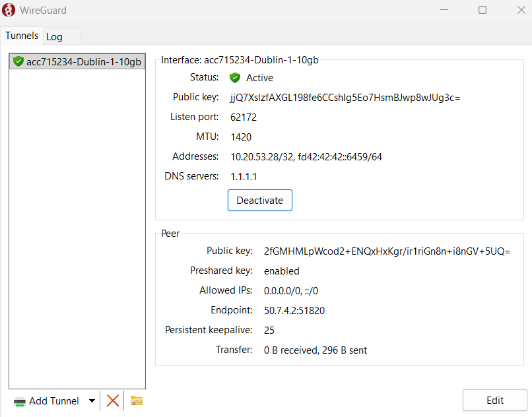Viewport: 532px width, 417px height.
Task: Click the Transfer statistics text
Action: click(316, 350)
